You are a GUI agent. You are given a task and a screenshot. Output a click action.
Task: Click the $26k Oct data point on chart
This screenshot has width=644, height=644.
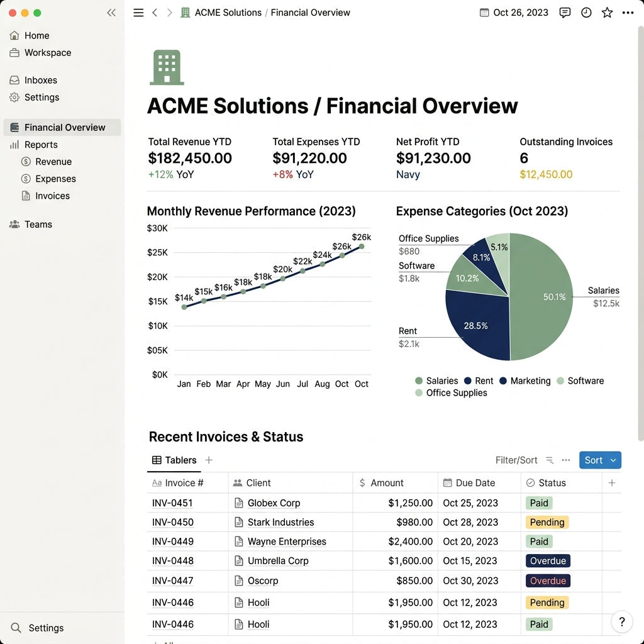click(x=362, y=247)
